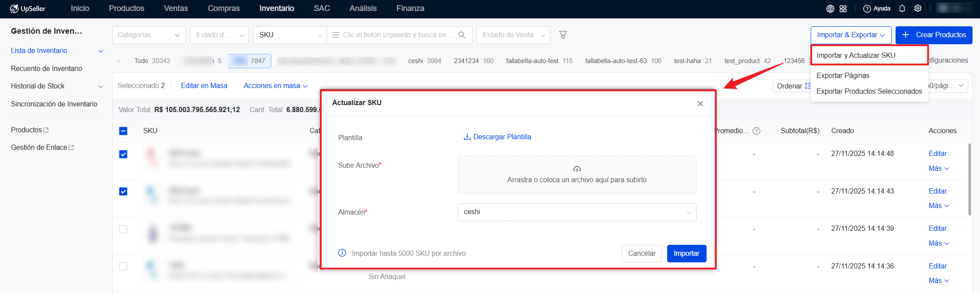The width and height of the screenshot is (980, 293).
Task: Open Sincronización de Inventario page
Action: pos(54,104)
